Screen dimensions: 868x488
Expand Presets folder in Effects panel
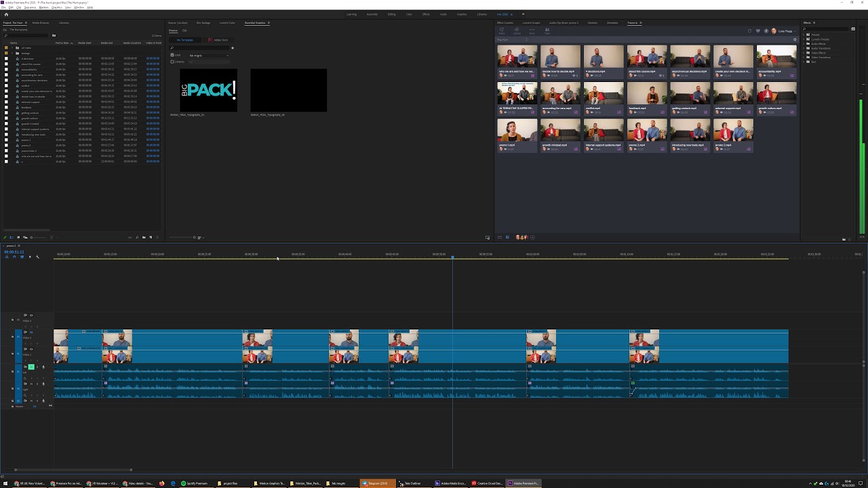click(804, 35)
